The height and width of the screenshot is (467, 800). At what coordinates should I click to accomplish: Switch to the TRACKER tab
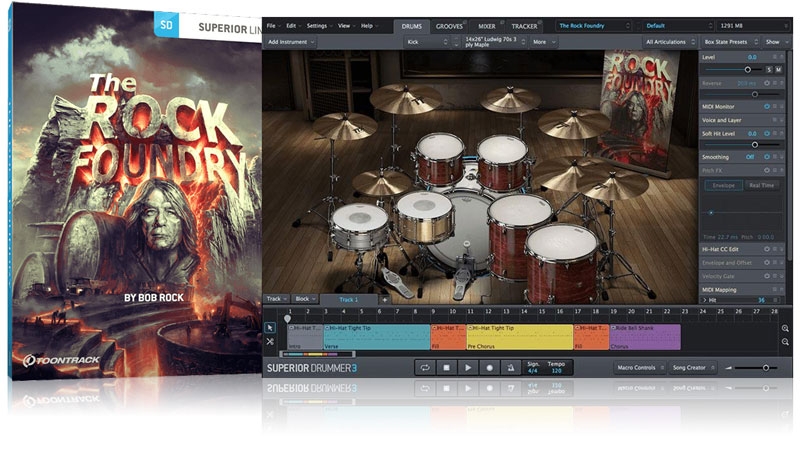coord(524,26)
